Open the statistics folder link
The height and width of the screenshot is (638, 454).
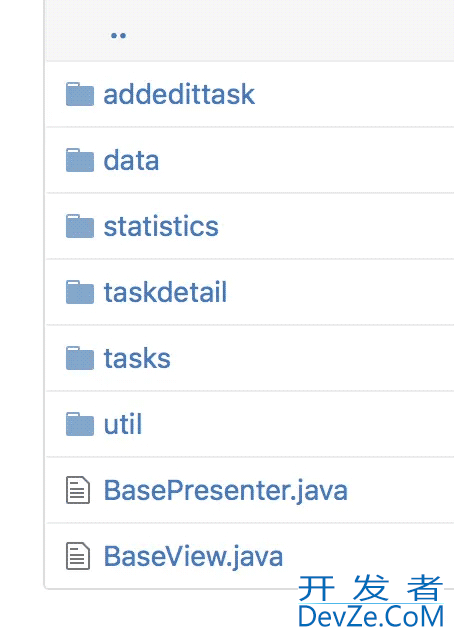[x=161, y=226]
